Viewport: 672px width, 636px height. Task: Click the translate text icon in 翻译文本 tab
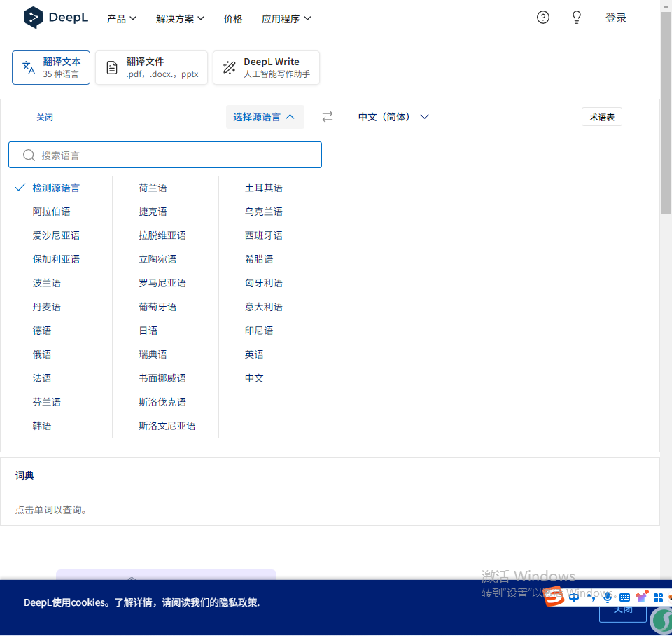[x=29, y=67]
